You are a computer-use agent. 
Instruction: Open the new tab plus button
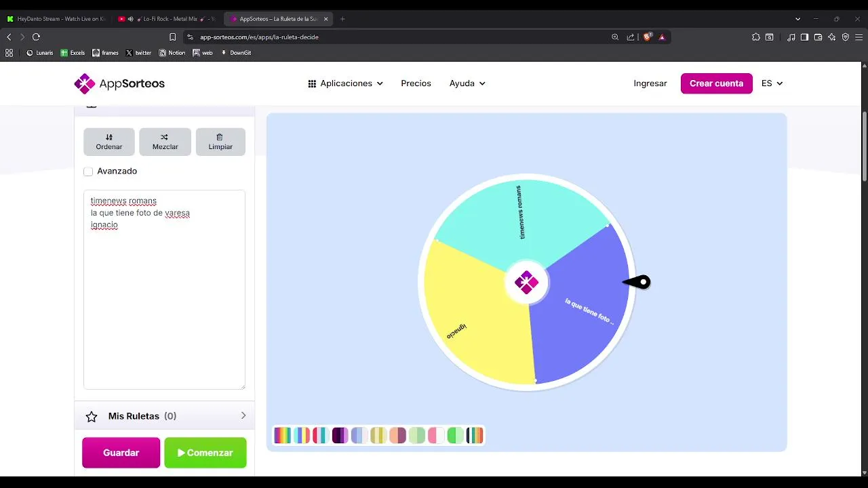click(x=342, y=19)
